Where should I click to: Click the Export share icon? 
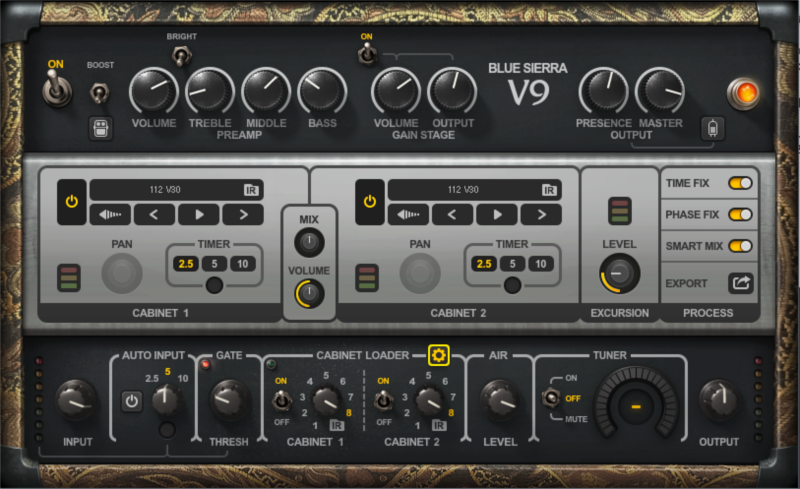coord(741,283)
